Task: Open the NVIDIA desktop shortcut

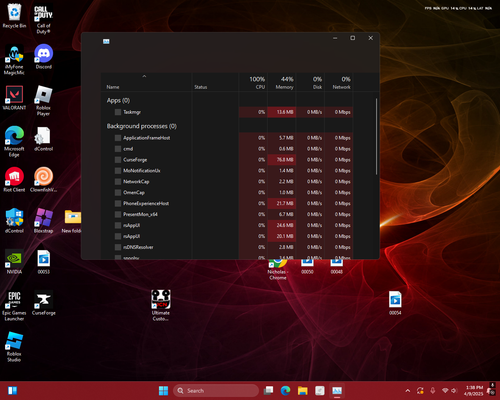Action: [14, 261]
